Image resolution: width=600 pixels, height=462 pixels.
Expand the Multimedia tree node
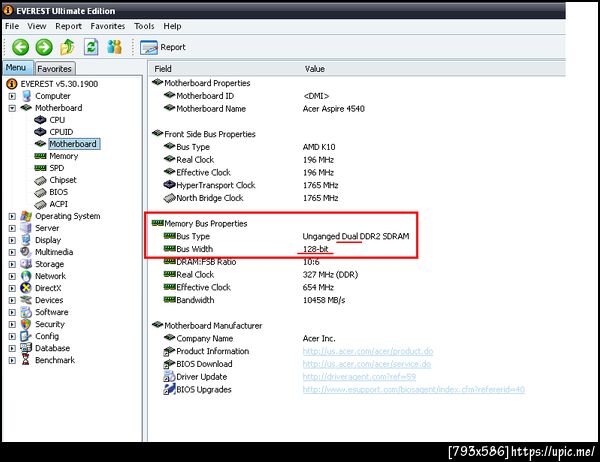12,252
